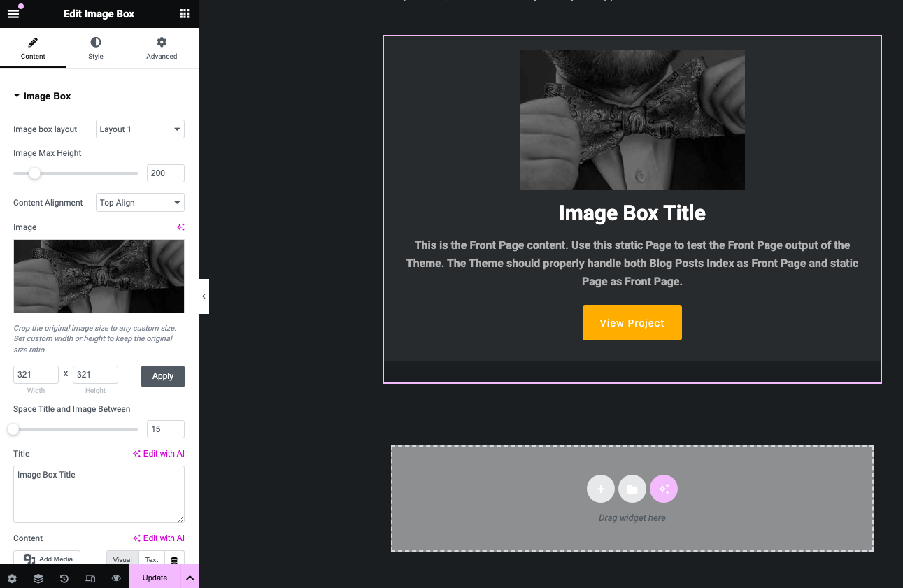Viewport: 903px width, 588px height.
Task: Click the Space Title and Image Between slider handle
Action: (13, 429)
